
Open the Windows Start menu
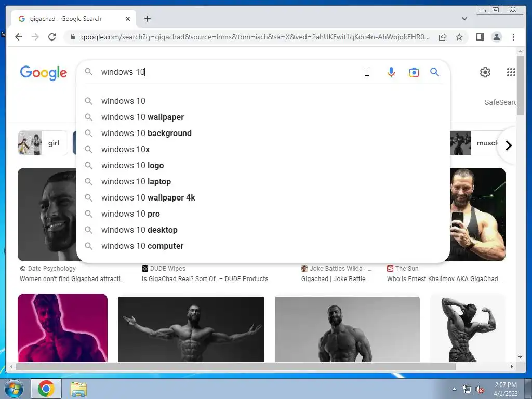click(x=13, y=389)
